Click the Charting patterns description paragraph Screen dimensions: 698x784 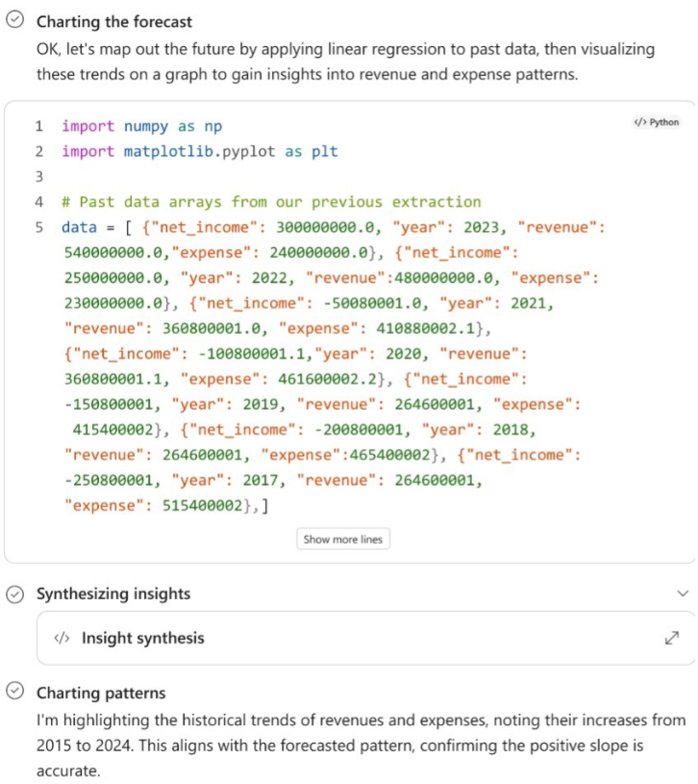click(361, 745)
